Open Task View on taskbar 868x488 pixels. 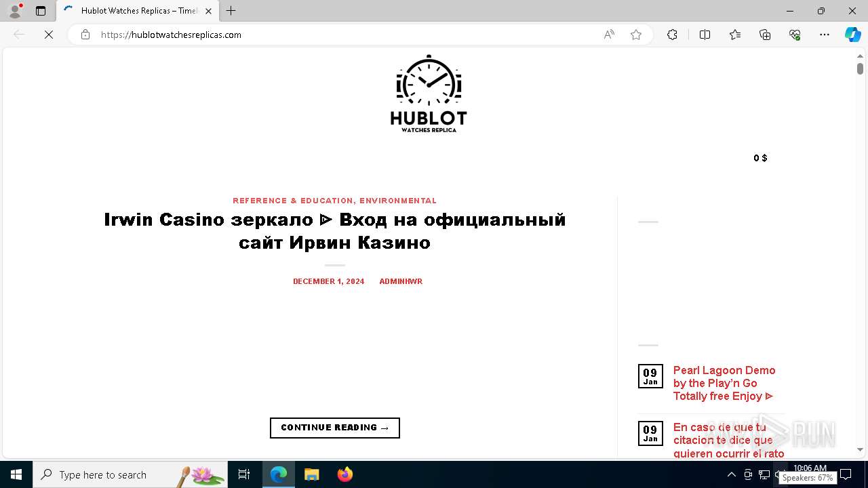coord(244,474)
